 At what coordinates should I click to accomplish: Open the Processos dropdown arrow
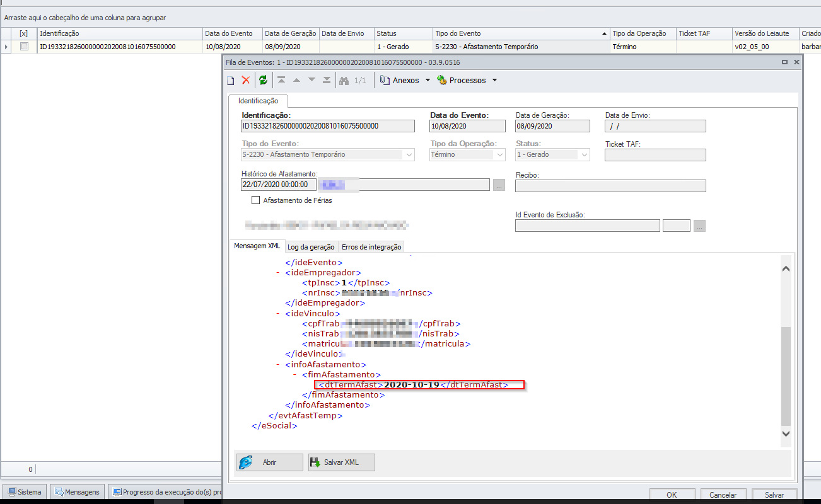[x=494, y=80]
